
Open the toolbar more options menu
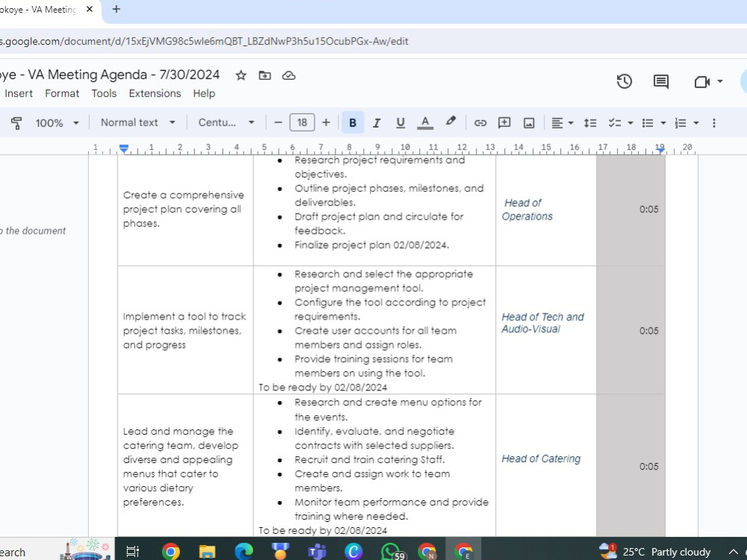click(713, 123)
